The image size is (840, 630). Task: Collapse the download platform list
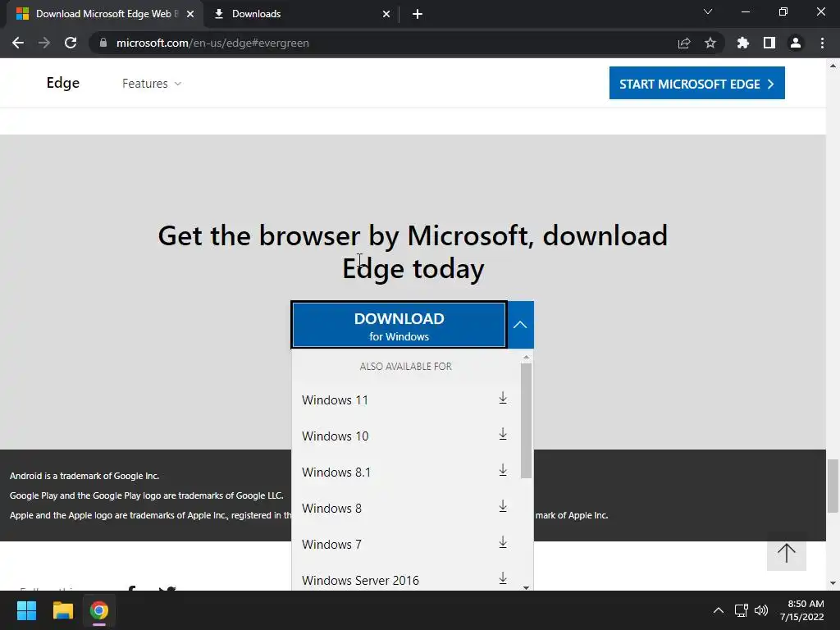point(520,325)
